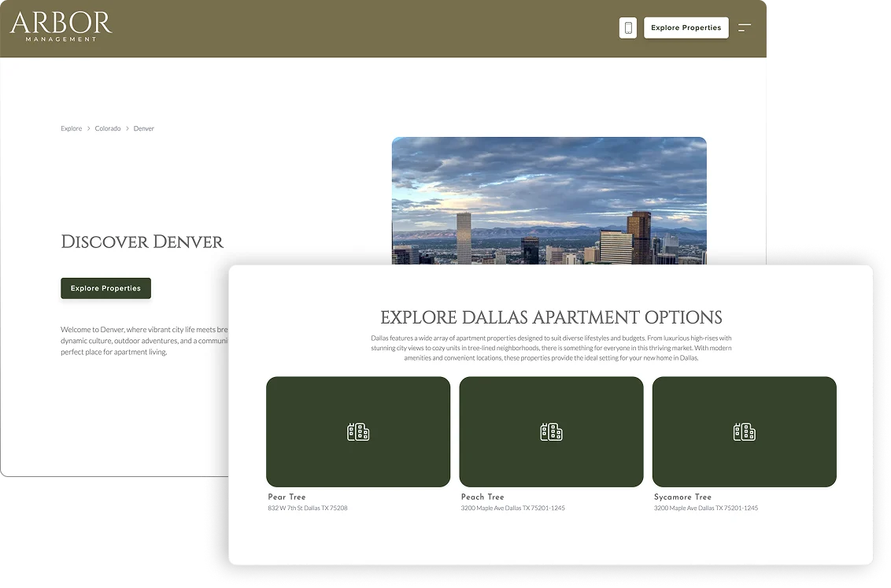The width and height of the screenshot is (891, 588).
Task: Open Peach Tree property title
Action: pos(482,497)
